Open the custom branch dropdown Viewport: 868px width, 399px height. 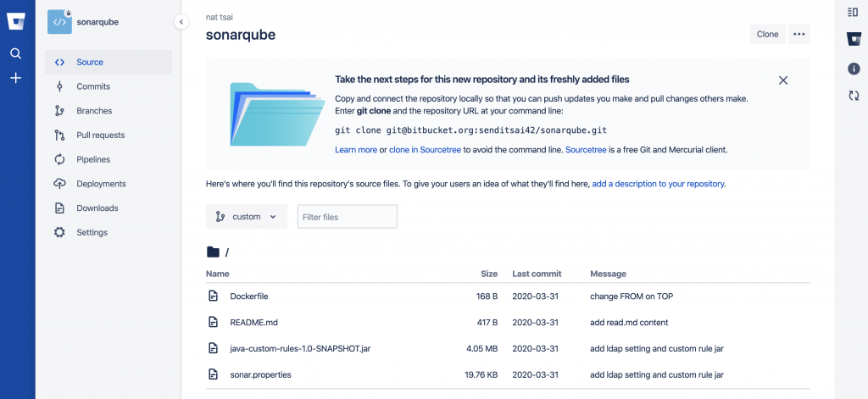(x=246, y=217)
